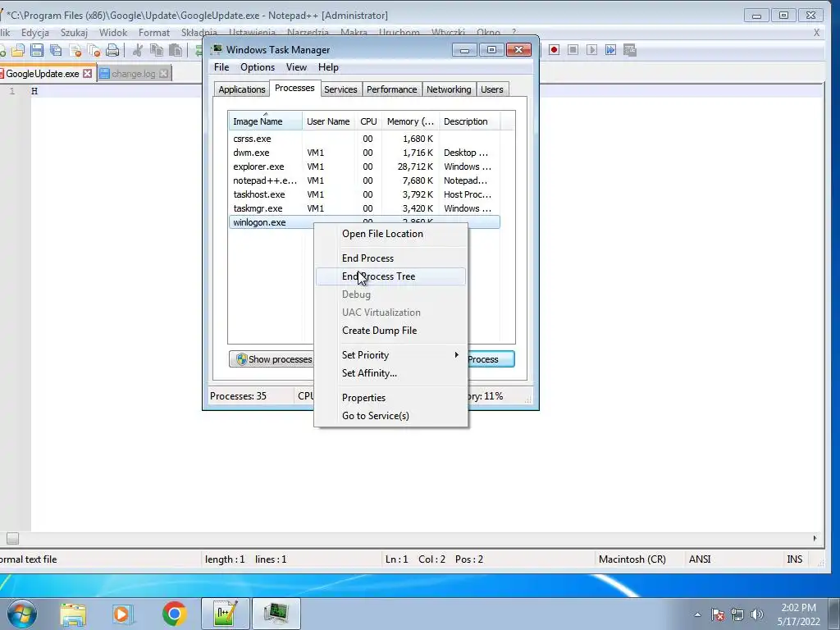Open Task Manager File menu
This screenshot has height=630, width=840.
pyautogui.click(x=221, y=67)
